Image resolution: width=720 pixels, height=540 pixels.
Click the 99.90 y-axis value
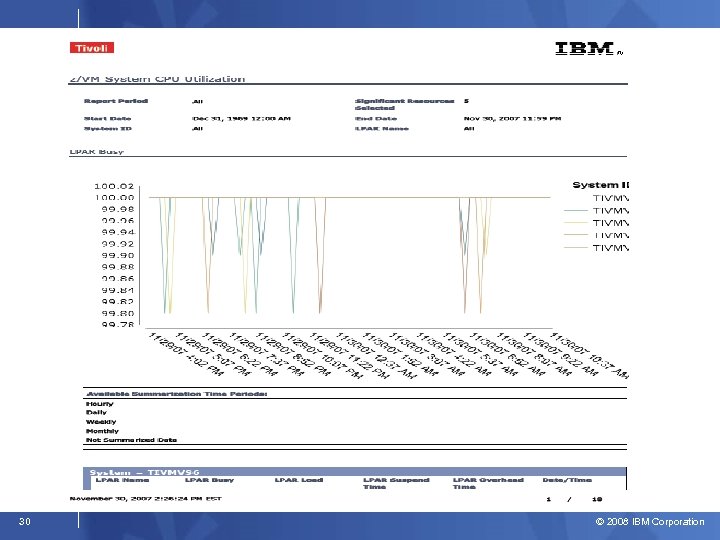(118, 255)
